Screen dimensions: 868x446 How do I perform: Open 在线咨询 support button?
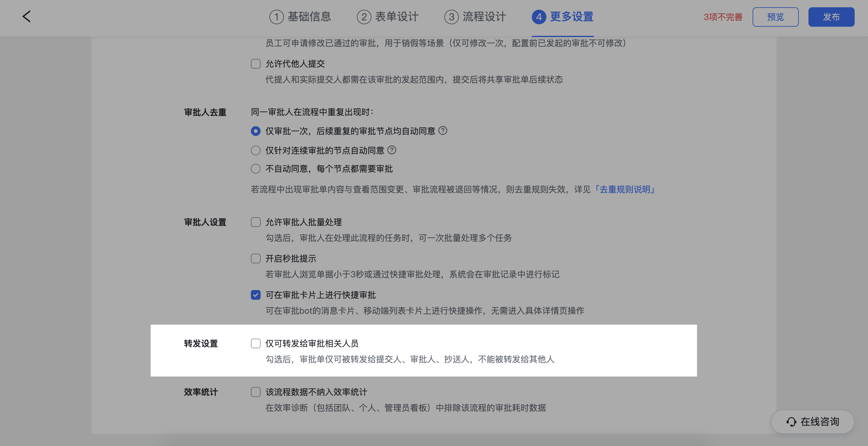(x=812, y=421)
